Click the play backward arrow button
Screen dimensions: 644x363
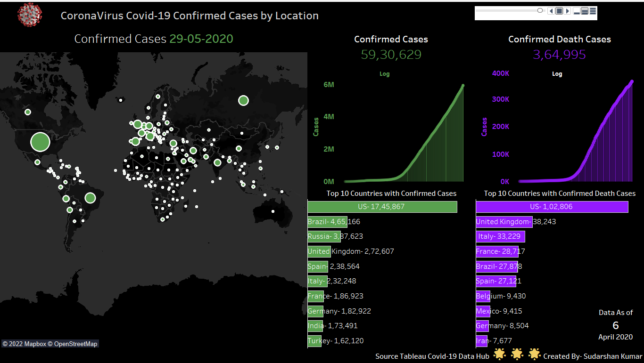tap(551, 11)
